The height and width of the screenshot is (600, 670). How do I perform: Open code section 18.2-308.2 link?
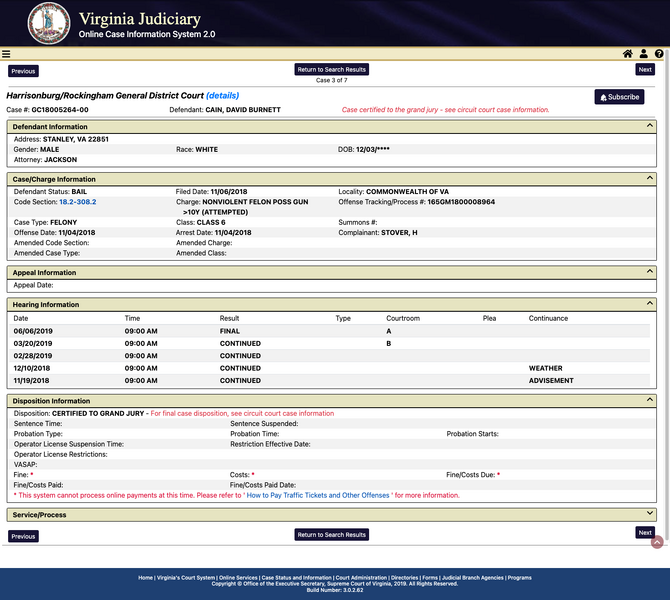coord(78,202)
